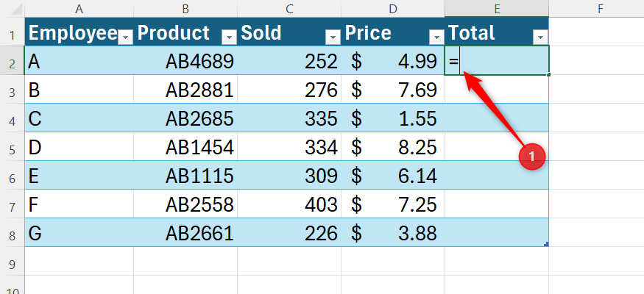Select sold value 252
644x294 pixels.
289,60
